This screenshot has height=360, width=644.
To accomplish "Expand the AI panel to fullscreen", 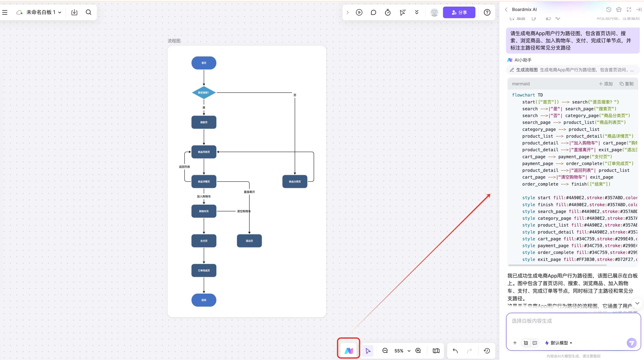I will click(x=629, y=9).
